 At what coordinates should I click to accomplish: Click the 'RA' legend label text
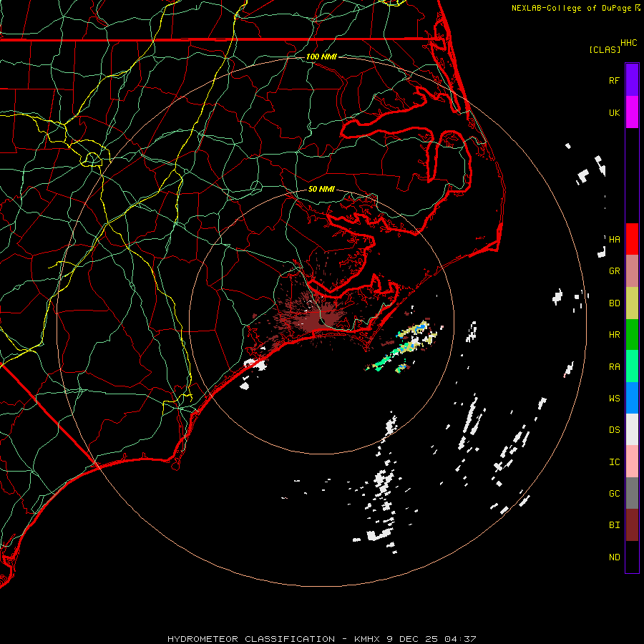pos(614,367)
